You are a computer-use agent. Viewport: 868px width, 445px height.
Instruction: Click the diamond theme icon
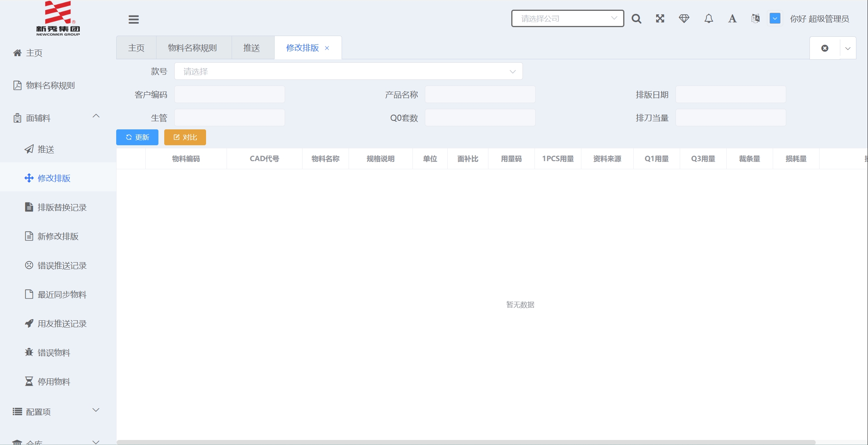pyautogui.click(x=684, y=19)
